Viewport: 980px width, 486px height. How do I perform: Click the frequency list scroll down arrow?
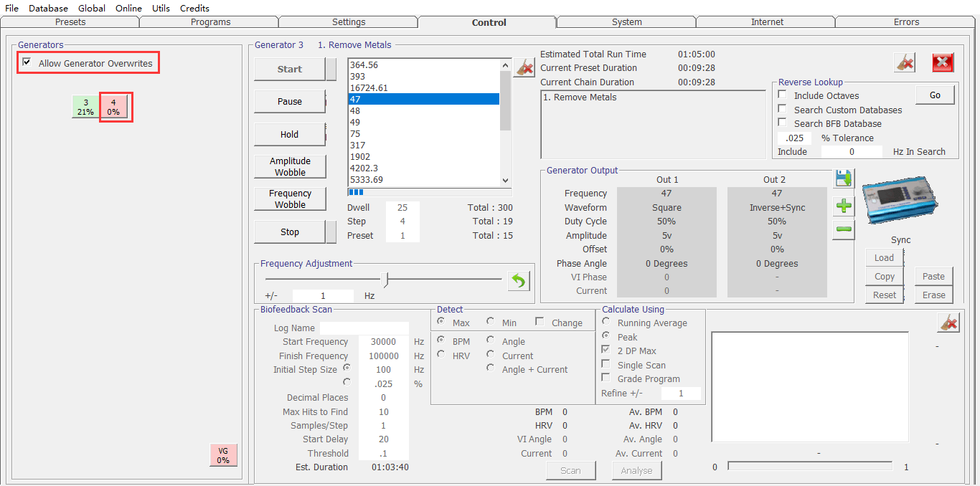(505, 181)
